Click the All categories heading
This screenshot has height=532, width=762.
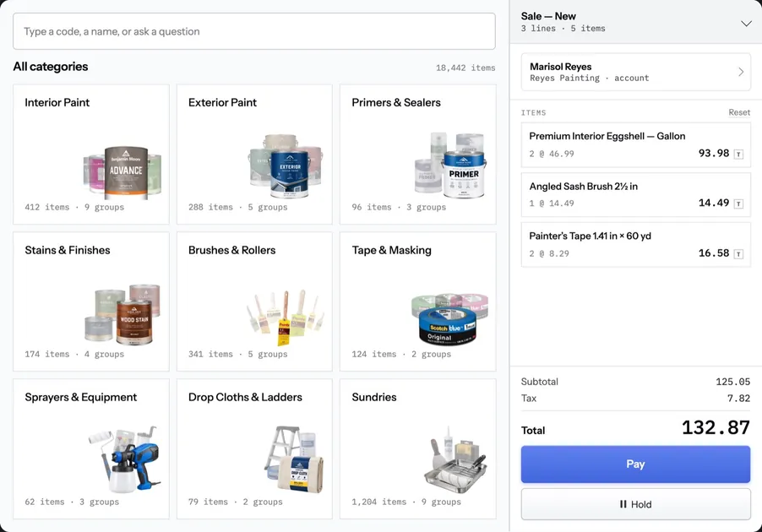pyautogui.click(x=51, y=67)
